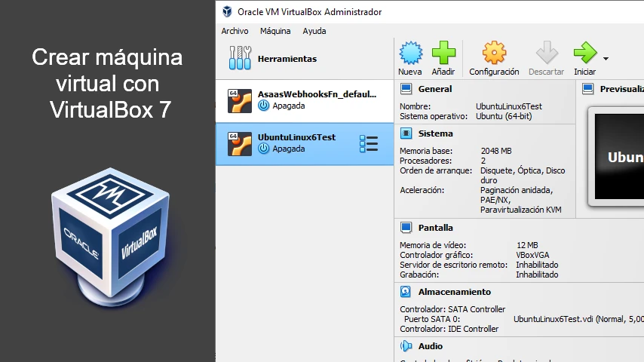The width and height of the screenshot is (644, 362).
Task: Select the Herramientas tools icon
Action: coord(240,58)
